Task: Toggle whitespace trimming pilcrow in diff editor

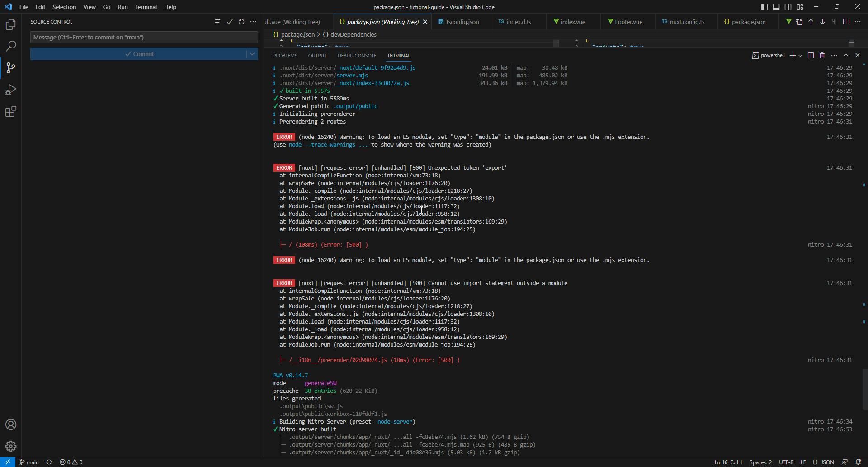Action: point(834,22)
